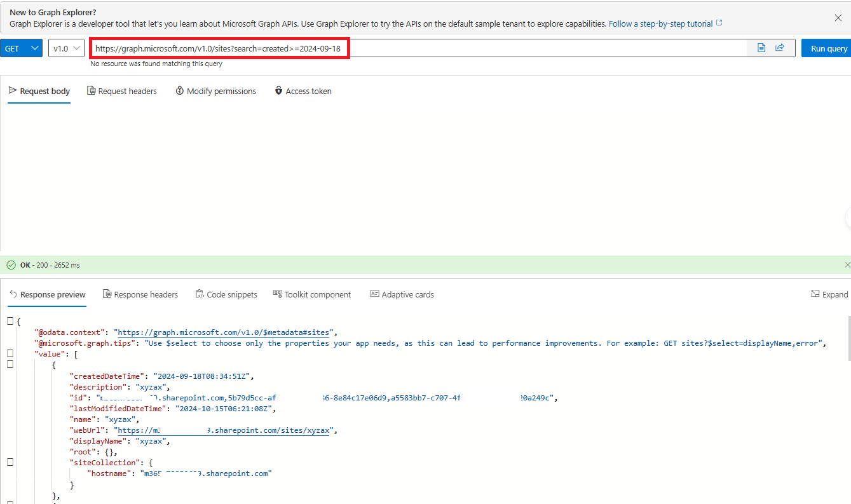Click the lastModifiedDateTime value 2024-10-15T06:21:08Z
This screenshot has height=504, width=851.
[223, 409]
